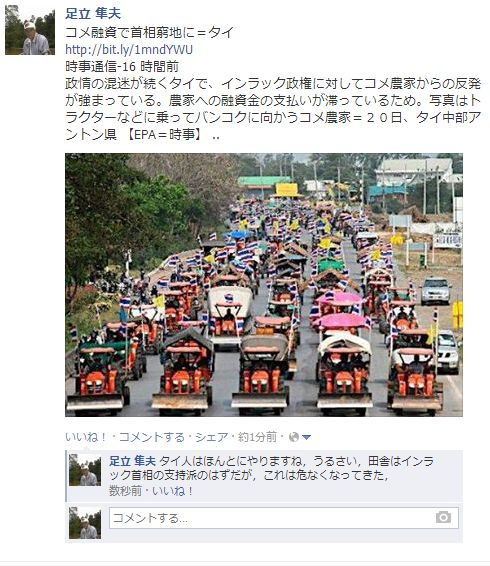Click コメントする link under the post
490x566 pixels.
point(152,437)
